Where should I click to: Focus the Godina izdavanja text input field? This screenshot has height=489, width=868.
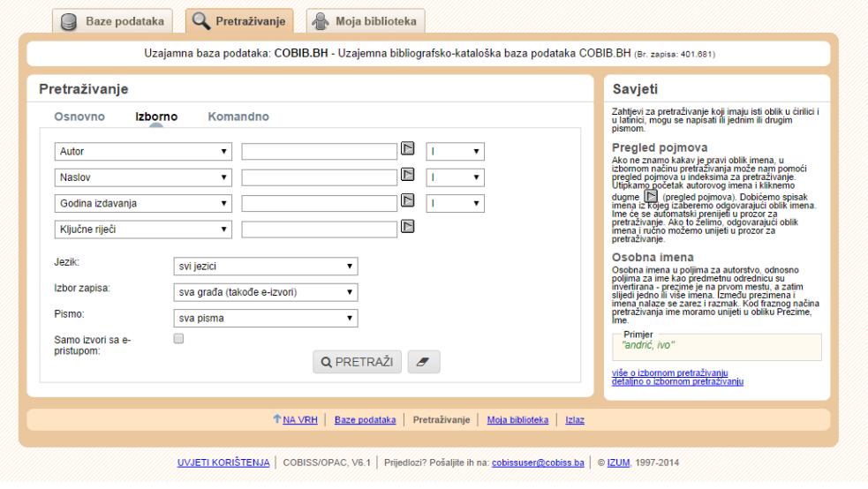click(x=320, y=204)
